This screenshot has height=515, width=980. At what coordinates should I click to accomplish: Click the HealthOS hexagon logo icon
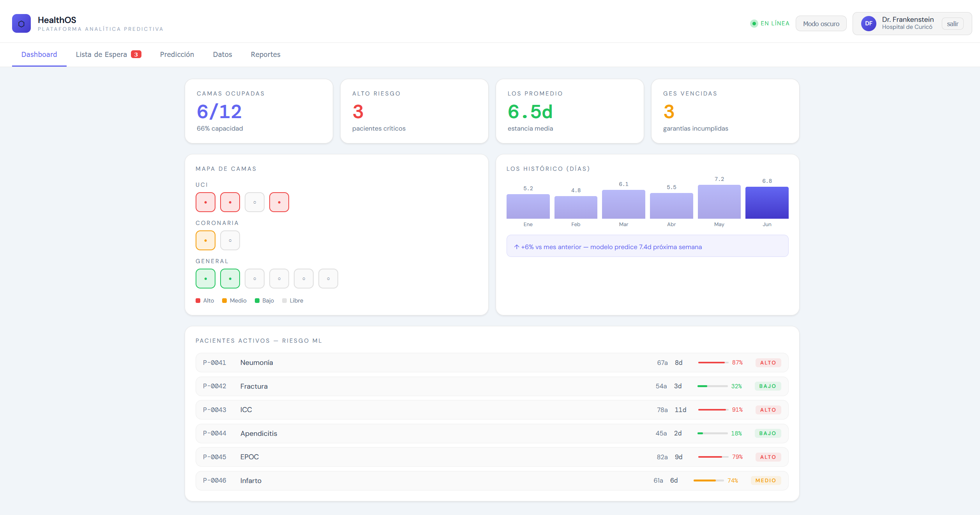click(21, 23)
